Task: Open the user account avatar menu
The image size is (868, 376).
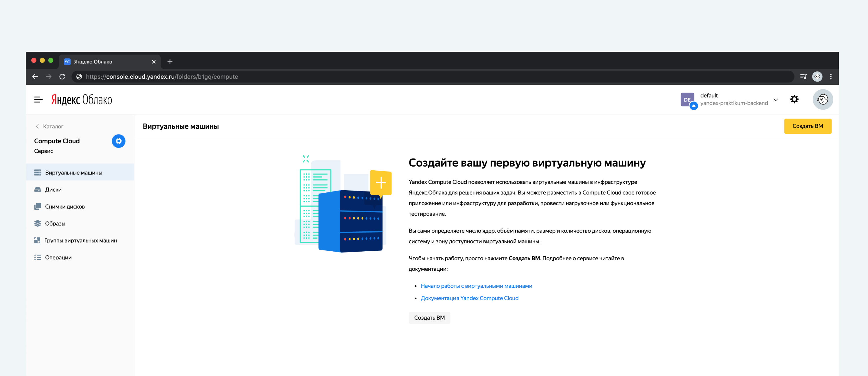Action: pyautogui.click(x=823, y=99)
